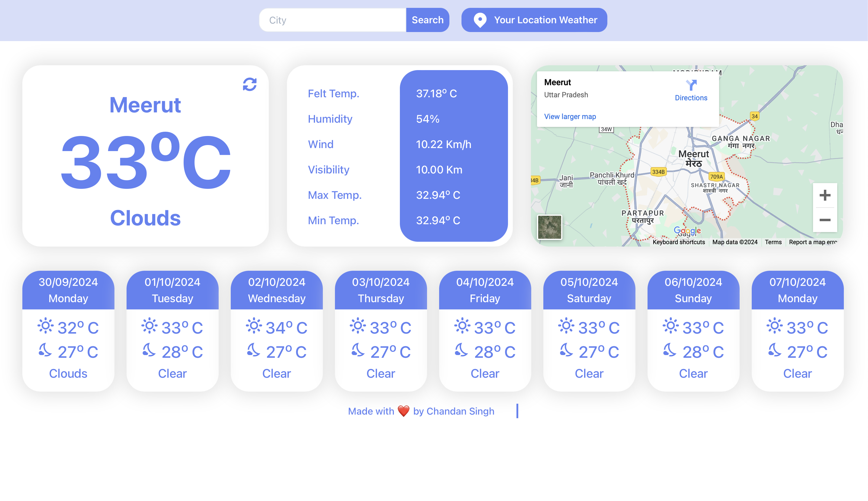The image size is (868, 501).
Task: Click the map Directions arrow icon
Action: pos(691,85)
